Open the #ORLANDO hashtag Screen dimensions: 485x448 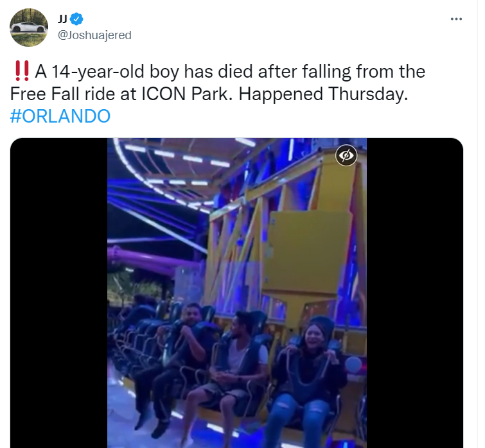[x=60, y=116]
